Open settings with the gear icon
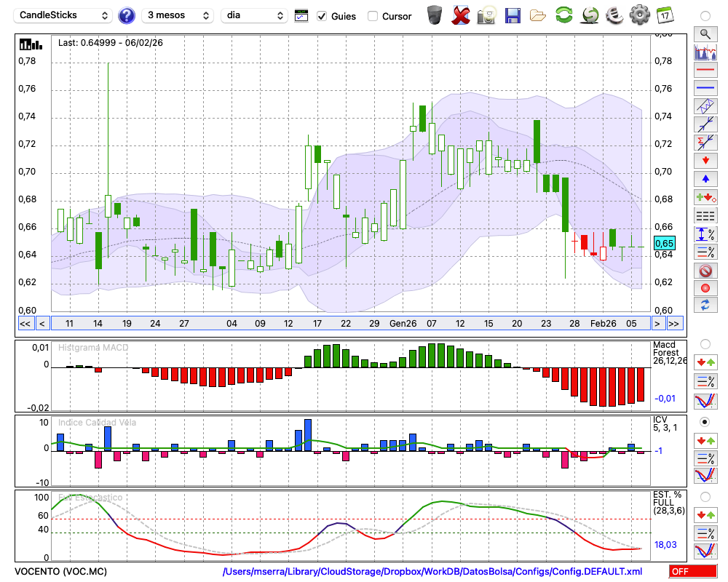This screenshot has height=582, width=728. tap(639, 15)
